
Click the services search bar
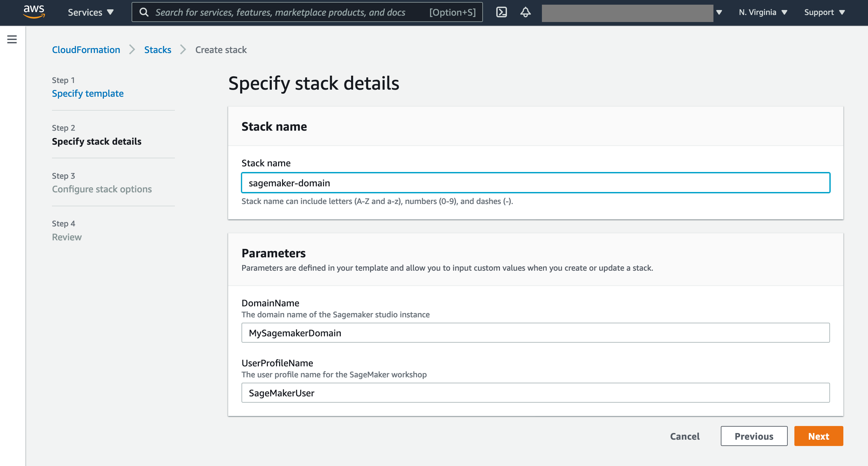[x=280, y=12]
